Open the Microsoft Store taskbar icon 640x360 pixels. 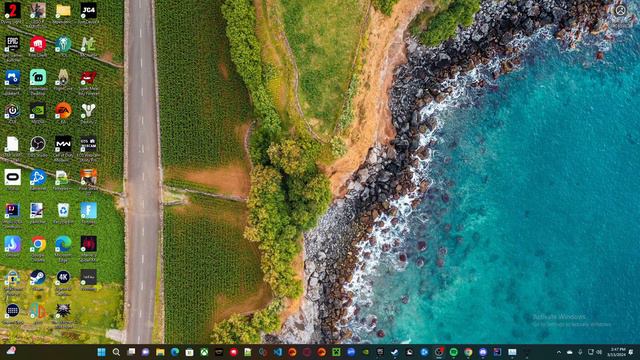189,352
